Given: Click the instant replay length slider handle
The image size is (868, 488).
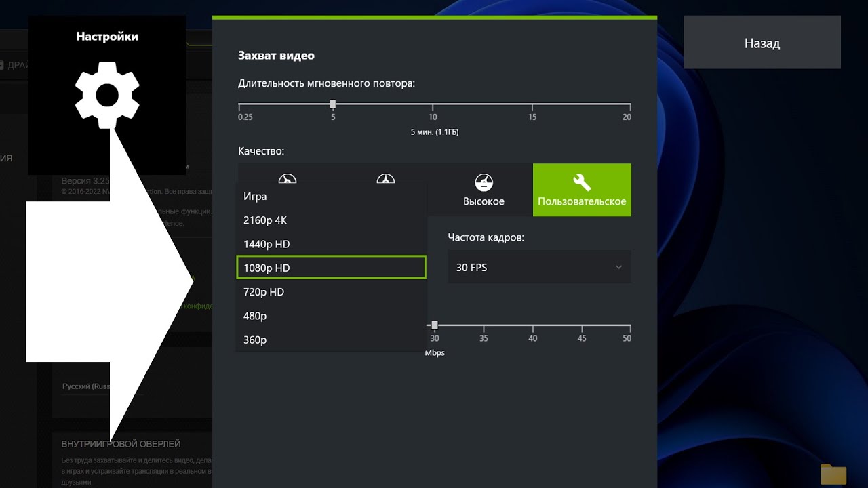Looking at the screenshot, I should [x=333, y=104].
